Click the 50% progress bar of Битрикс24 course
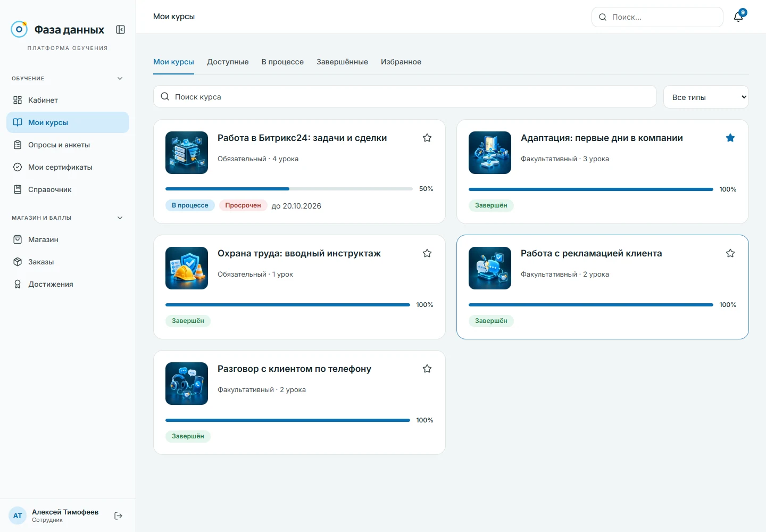Viewport: 766px width, 532px height. pyautogui.click(x=289, y=189)
